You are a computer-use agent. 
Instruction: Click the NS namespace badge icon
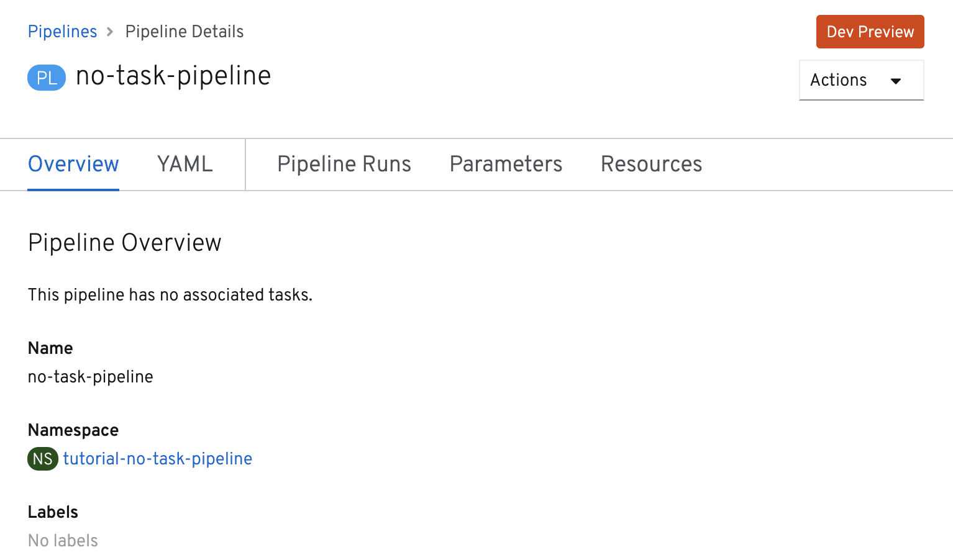[x=43, y=459]
